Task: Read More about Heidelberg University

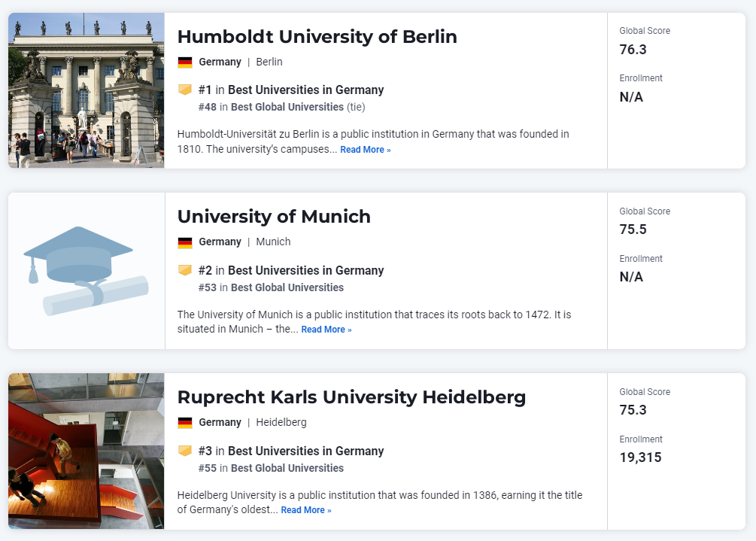Action: (306, 510)
